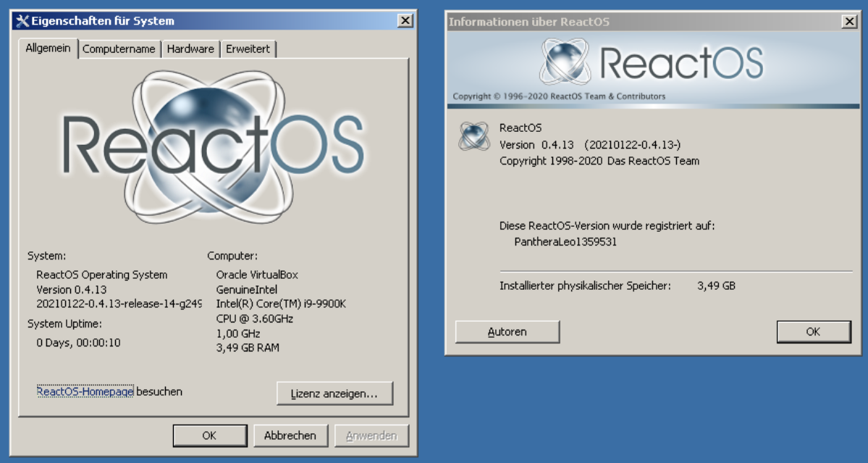Click the text 'ReactOS Operating System'
Screen dimensions: 868x463
coord(102,275)
